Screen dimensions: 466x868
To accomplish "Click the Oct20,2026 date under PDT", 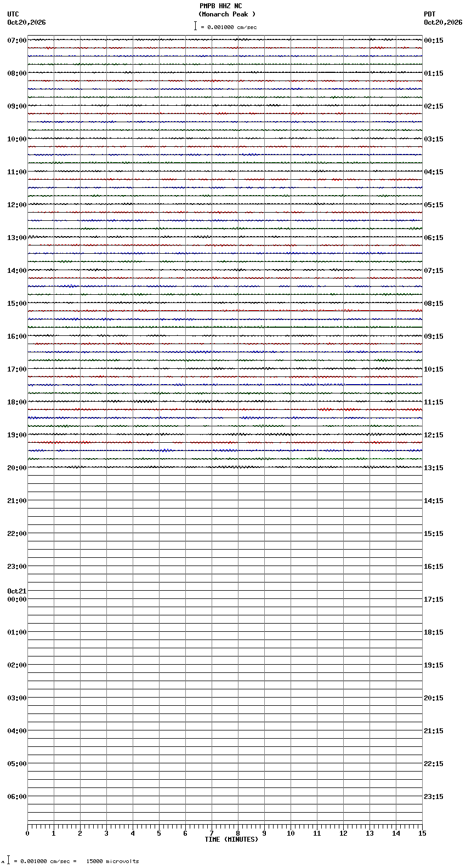I will [443, 22].
